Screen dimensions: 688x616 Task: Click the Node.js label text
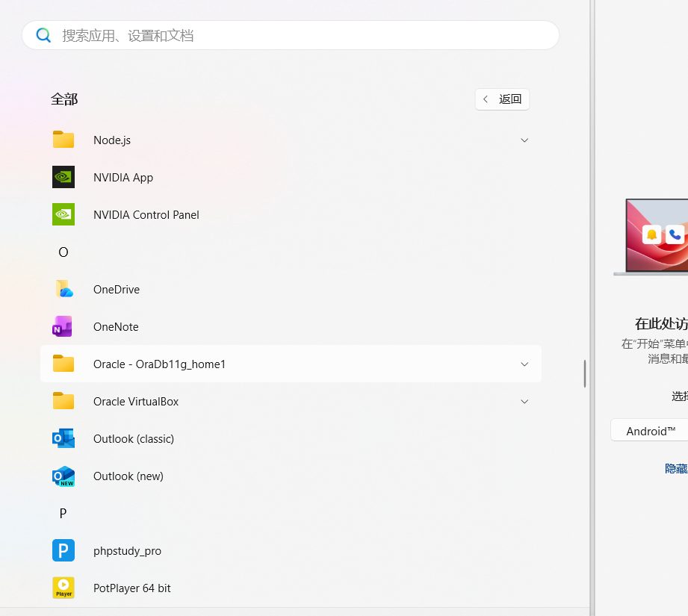(112, 140)
